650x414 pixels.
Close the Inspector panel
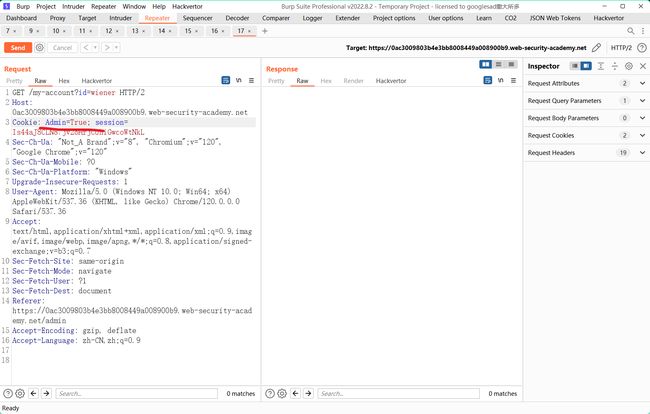point(641,66)
